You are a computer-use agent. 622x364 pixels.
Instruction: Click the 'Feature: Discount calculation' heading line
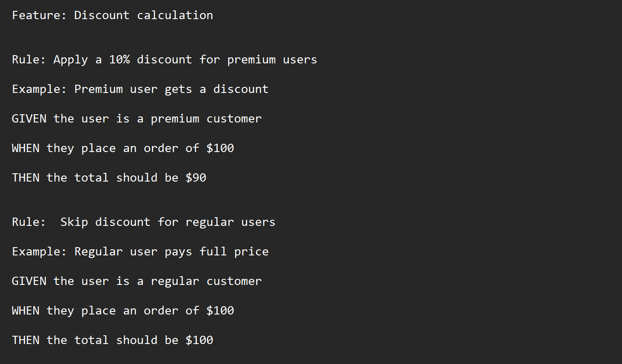pyautogui.click(x=112, y=15)
